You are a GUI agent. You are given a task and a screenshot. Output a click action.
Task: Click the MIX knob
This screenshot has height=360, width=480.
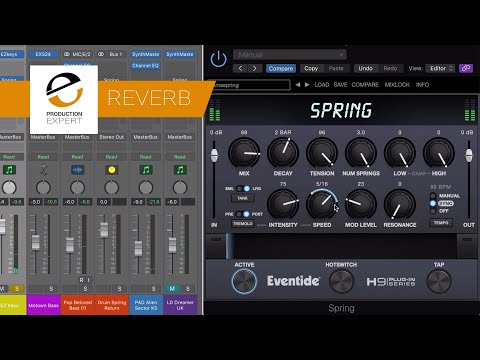point(244,153)
